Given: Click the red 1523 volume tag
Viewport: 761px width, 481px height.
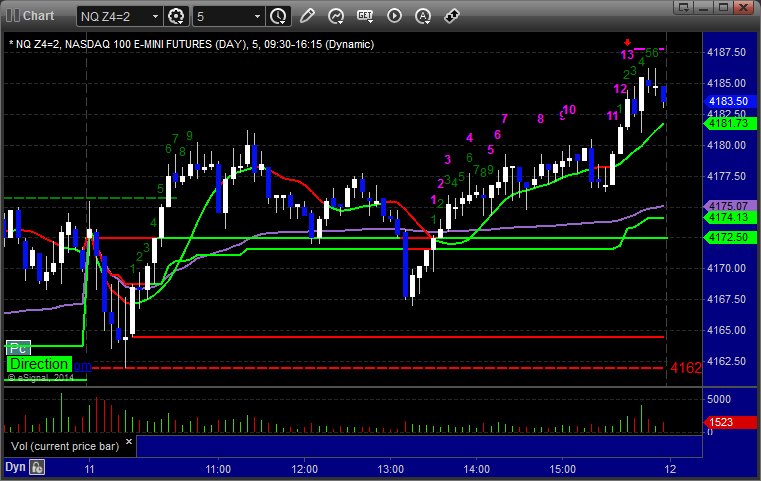Looking at the screenshot, I should [x=730, y=422].
